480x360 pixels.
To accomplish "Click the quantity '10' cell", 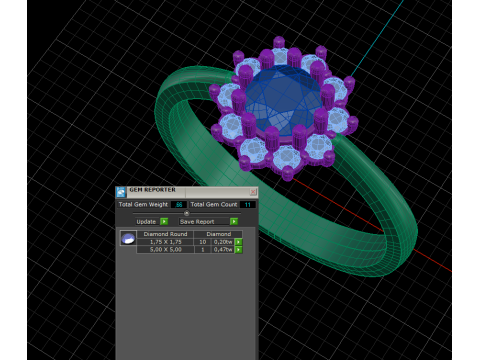I will 203,242.
